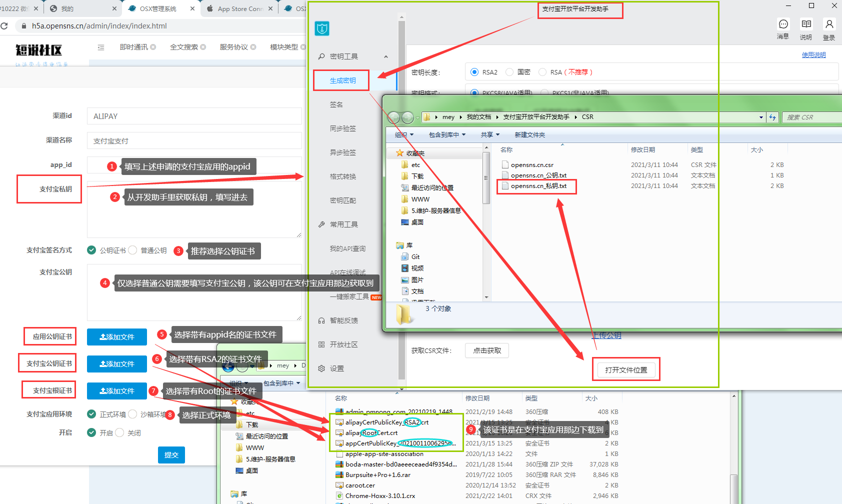Close the 即时通讯 admin tab
The height and width of the screenshot is (504, 842).
click(x=153, y=47)
